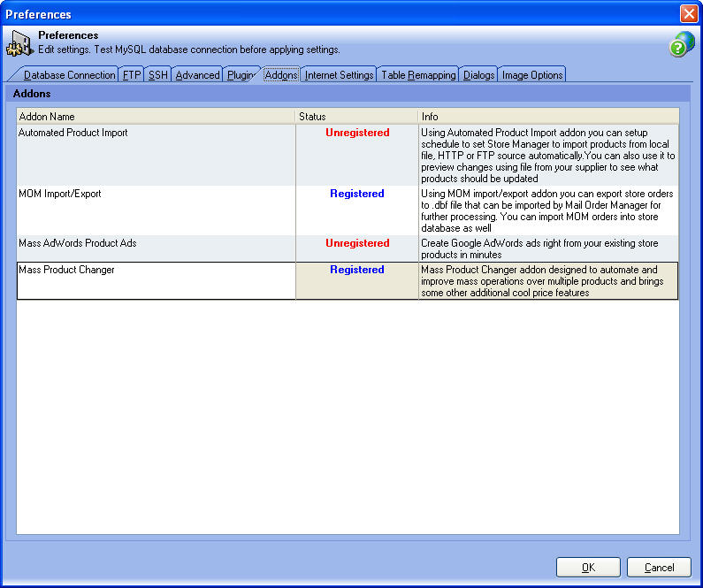Screen dimensions: 703x588
Task: Go to the Image Options tab
Action: tap(532, 75)
